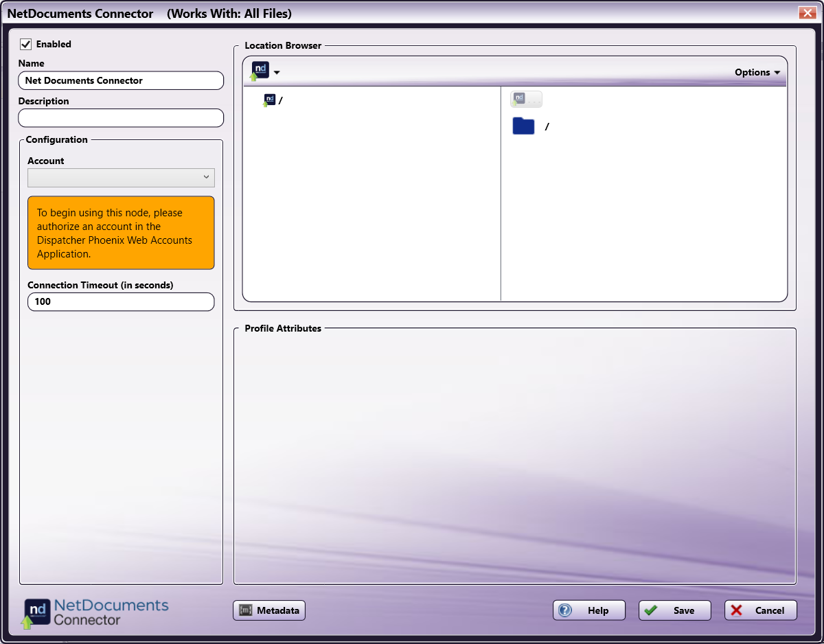Save the connector configuration

[x=675, y=610]
